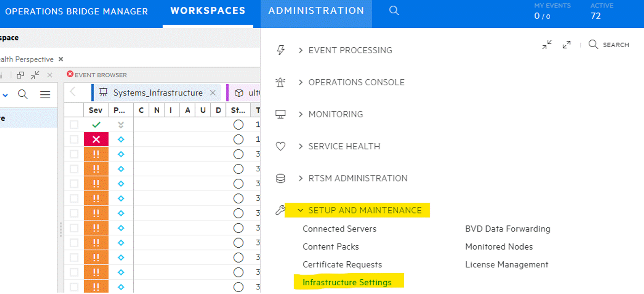Sort by the P... priority column header
The image size is (644, 294).
coord(120,110)
